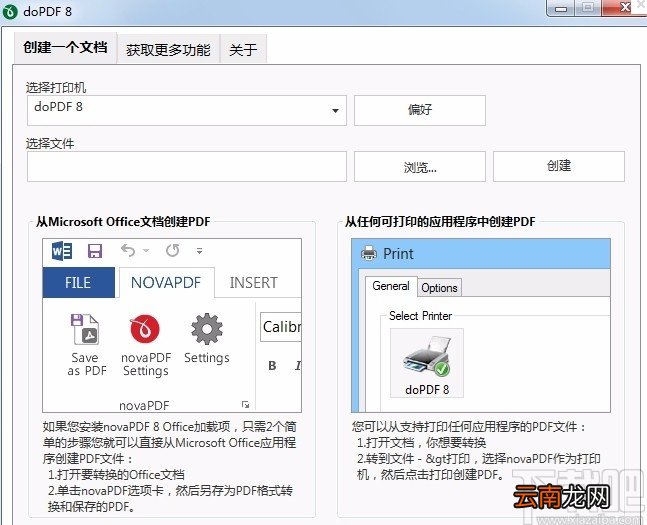Click the novaPDF group dialog launcher
The width and height of the screenshot is (647, 525).
click(246, 404)
